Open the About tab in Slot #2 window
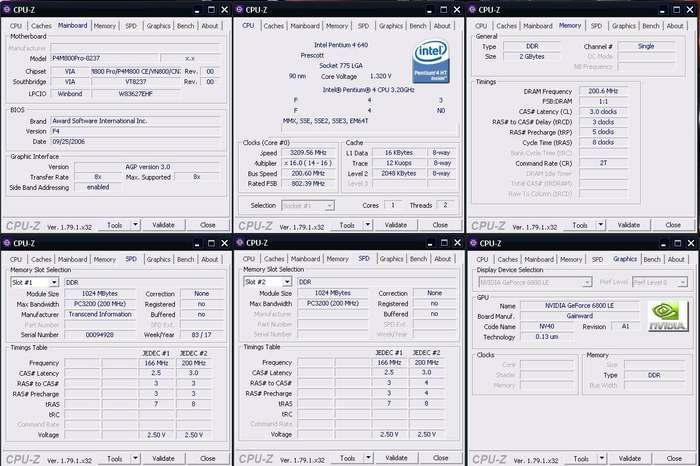 pyautogui.click(x=442, y=259)
